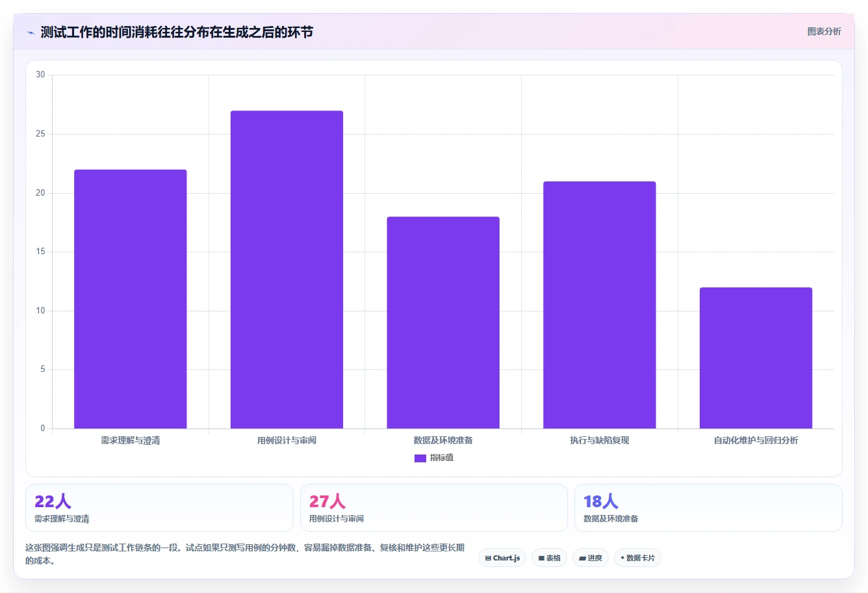This screenshot has width=868, height=593.
Task: Click the 自动化维护与回归分析 bar in the chart
Action: click(x=756, y=358)
